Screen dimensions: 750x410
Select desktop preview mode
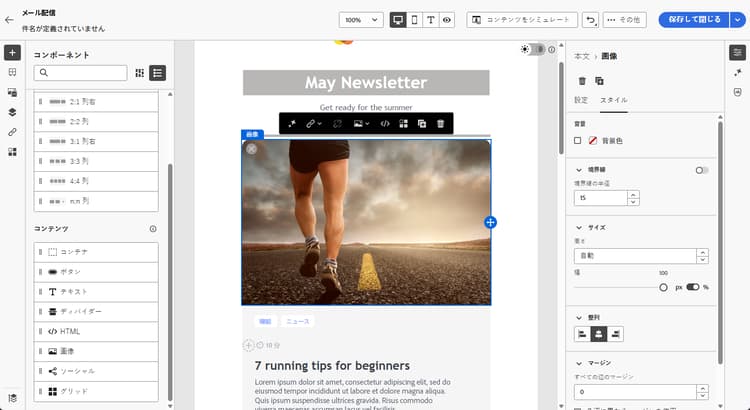(x=398, y=20)
